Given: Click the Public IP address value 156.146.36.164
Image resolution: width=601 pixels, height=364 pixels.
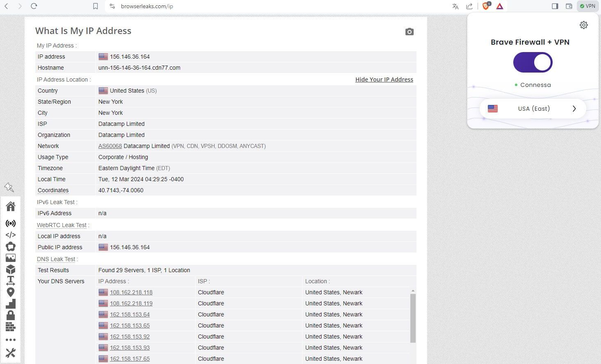Looking at the screenshot, I should click(130, 247).
